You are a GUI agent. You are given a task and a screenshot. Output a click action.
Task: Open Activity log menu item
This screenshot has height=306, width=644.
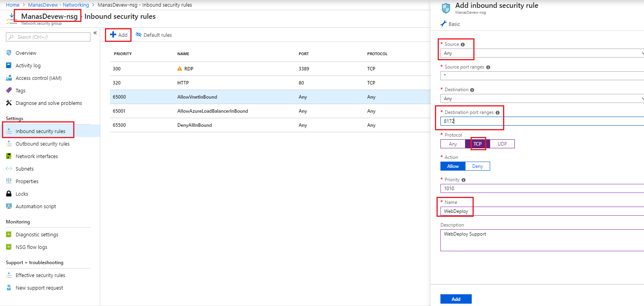tap(28, 65)
